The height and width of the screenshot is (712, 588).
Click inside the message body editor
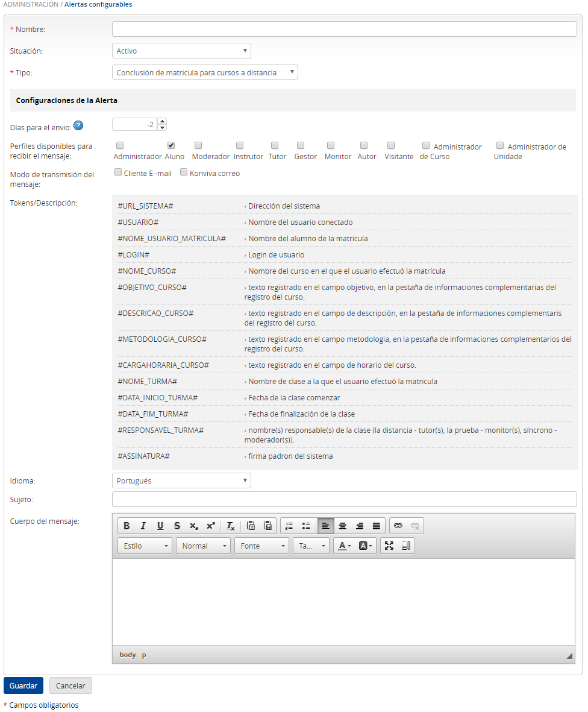coord(343,602)
